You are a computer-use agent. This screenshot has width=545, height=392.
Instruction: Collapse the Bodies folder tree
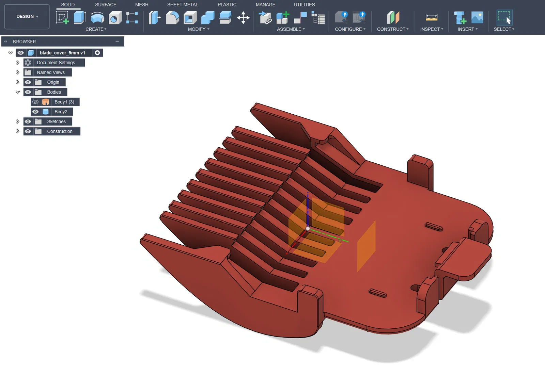(x=18, y=92)
